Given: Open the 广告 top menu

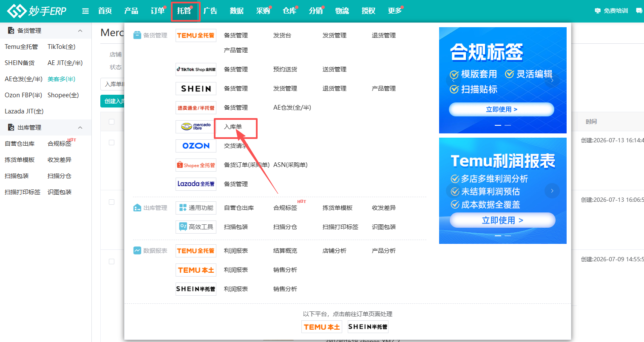Looking at the screenshot, I should click(210, 11).
